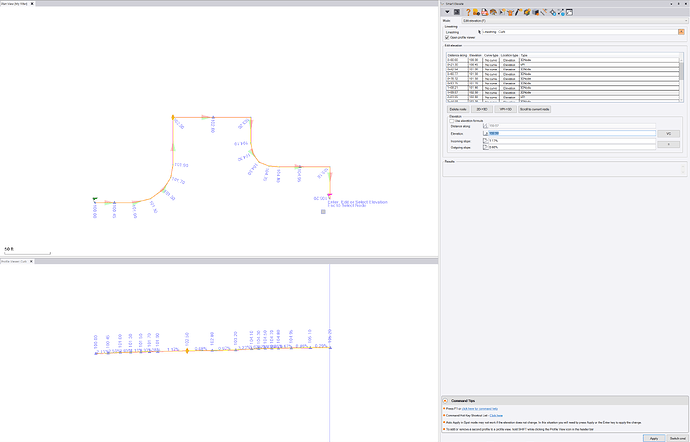Screen dimensions: 690x442
Task: Click the green start flag node in plan view
Action: [95, 199]
